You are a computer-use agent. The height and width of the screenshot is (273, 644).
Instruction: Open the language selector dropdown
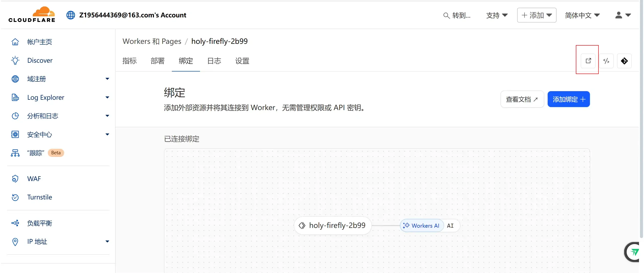point(582,15)
